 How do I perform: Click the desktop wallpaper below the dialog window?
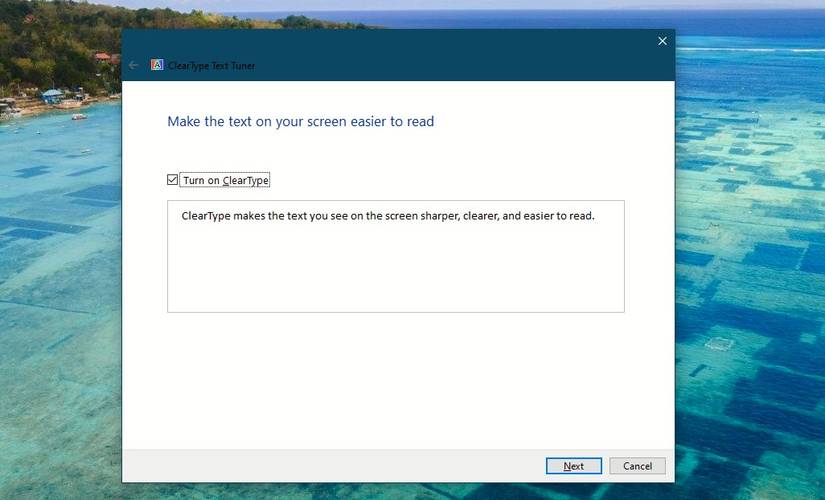(398, 492)
